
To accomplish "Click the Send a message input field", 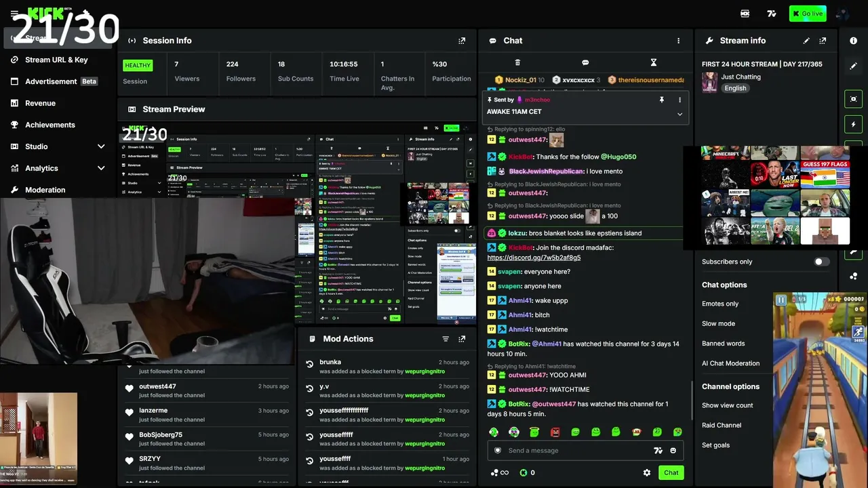I will point(585,450).
